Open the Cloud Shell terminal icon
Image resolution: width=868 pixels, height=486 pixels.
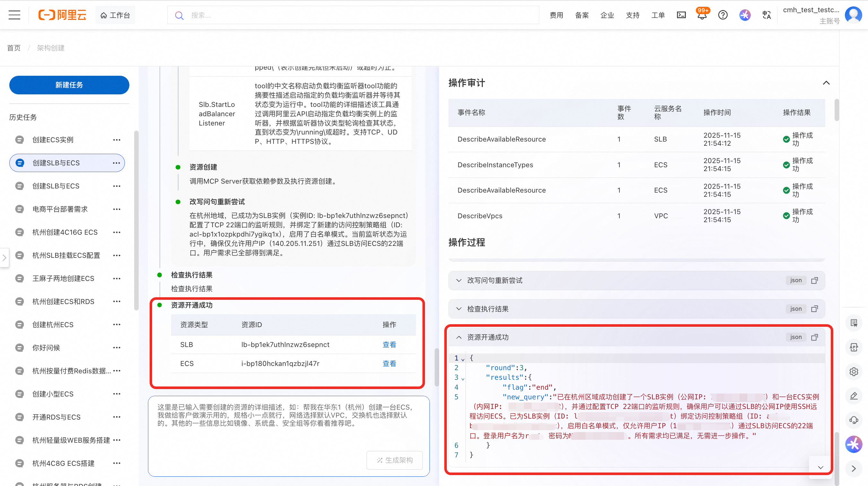click(681, 15)
